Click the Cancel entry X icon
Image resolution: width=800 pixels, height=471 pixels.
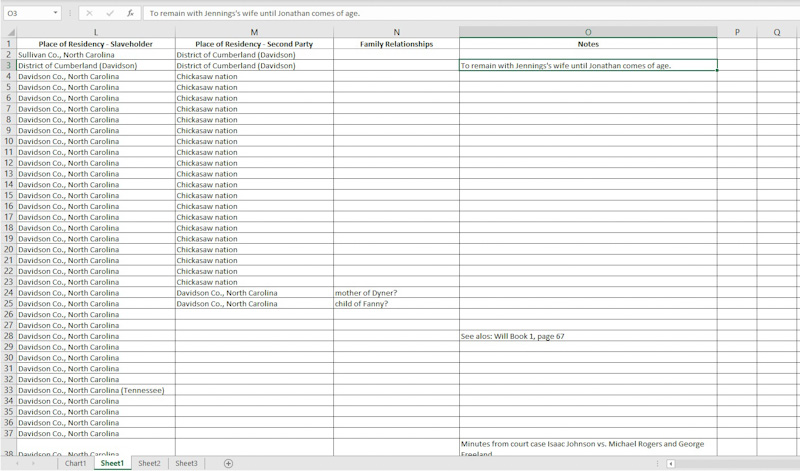(x=89, y=14)
